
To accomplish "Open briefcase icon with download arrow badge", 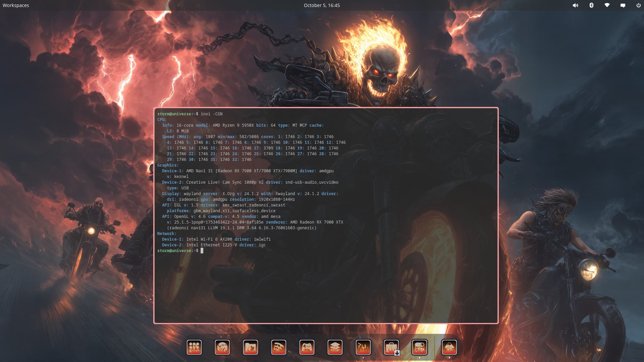I will pos(391,347).
